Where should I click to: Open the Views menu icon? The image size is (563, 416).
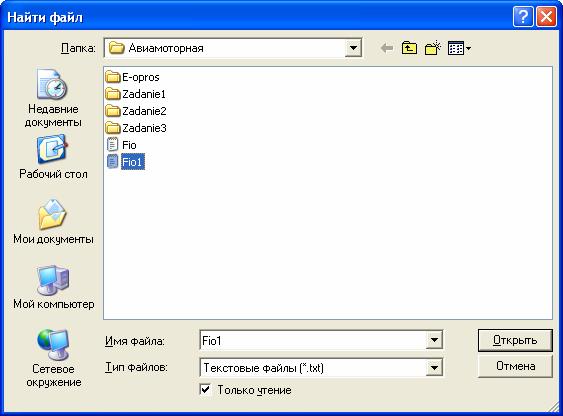pyautogui.click(x=459, y=48)
